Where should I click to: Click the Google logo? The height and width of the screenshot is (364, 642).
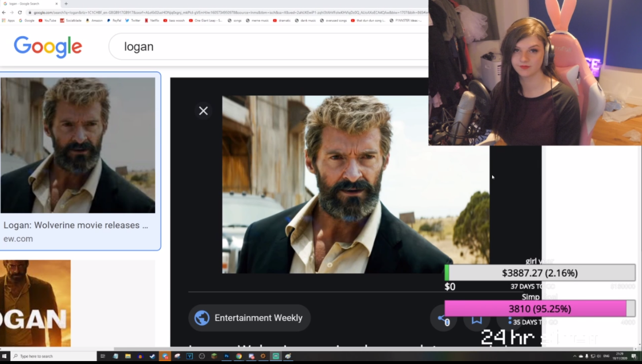(x=48, y=47)
